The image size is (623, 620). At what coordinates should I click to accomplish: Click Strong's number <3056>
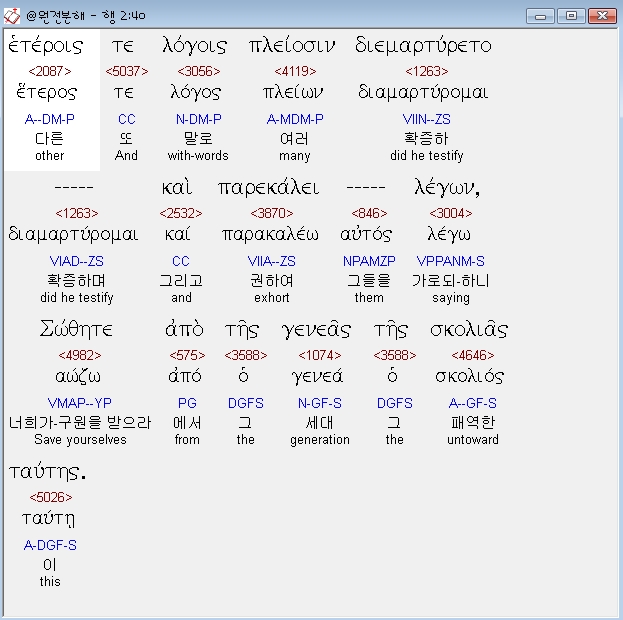click(x=199, y=71)
